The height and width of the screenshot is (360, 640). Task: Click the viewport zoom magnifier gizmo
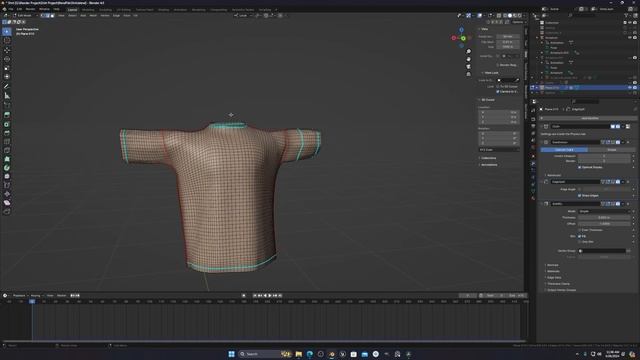point(469,51)
